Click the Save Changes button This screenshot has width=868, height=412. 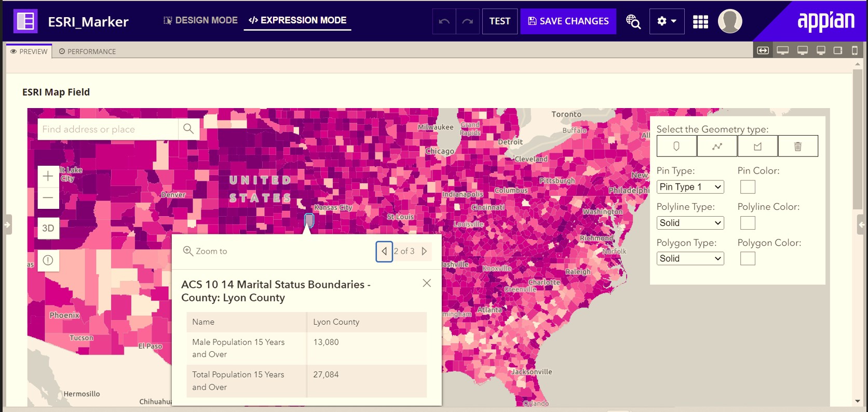tap(568, 21)
